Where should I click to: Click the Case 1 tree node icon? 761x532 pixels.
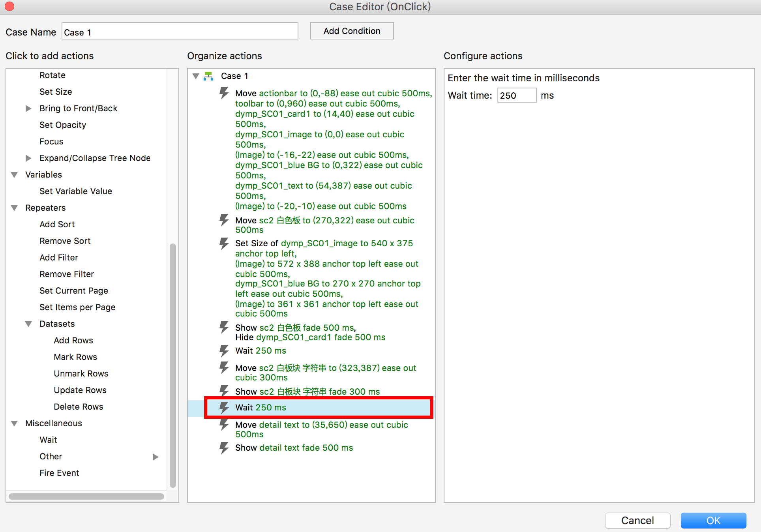pos(208,76)
